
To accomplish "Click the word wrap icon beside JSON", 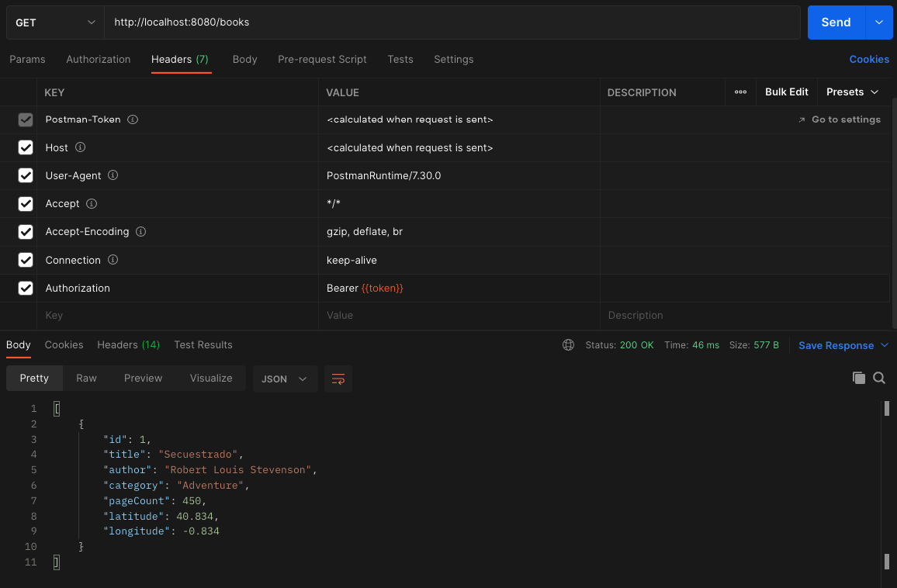I will 338,379.
